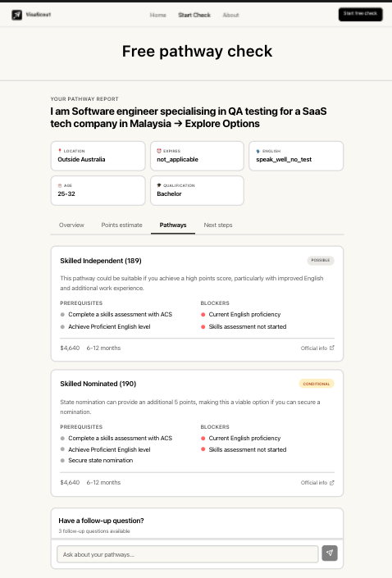
Task: Open the About navigation link
Action: [230, 15]
